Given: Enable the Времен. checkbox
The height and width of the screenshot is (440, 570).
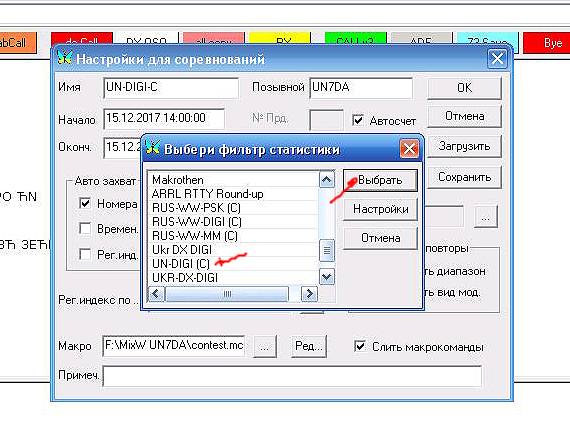Looking at the screenshot, I should pos(85,229).
